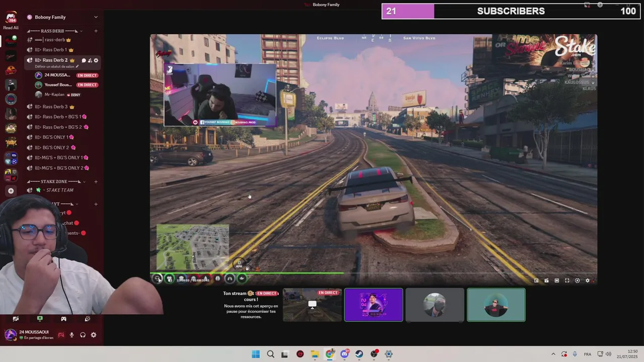Viewport: 644px width, 362px height.
Task: Click the stream progress bar
Action: click(373, 274)
